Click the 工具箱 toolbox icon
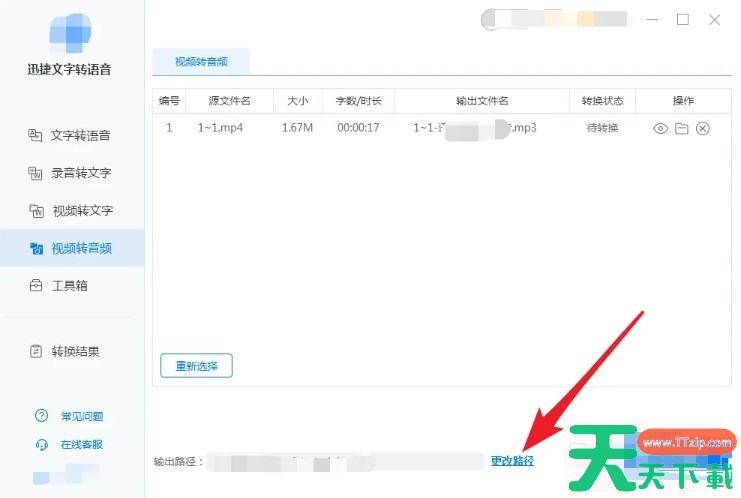 pos(36,285)
